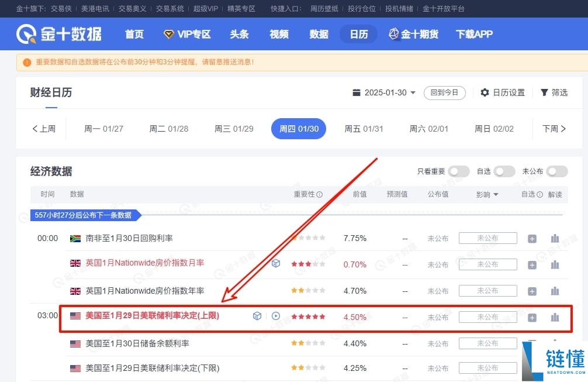Click the play icon in 美联储利率决定(上限) row
Viewport: 588px width, 382px height.
tap(276, 316)
